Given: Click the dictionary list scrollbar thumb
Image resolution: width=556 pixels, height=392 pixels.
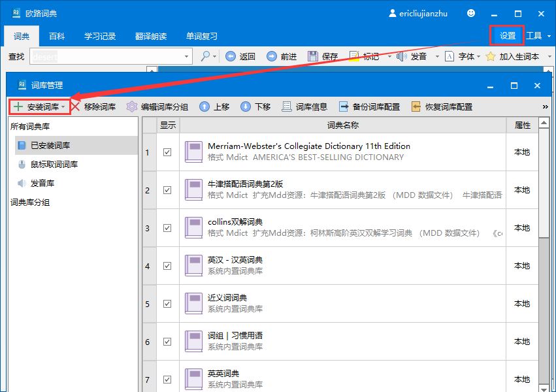Looking at the screenshot, I should pyautogui.click(x=544, y=182).
